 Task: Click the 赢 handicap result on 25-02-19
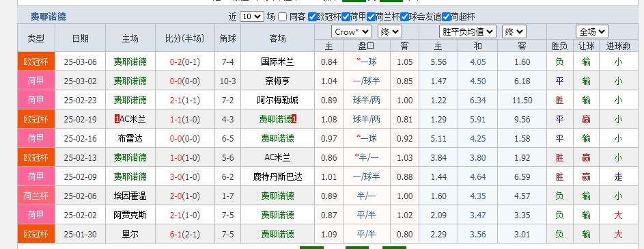coord(586,119)
